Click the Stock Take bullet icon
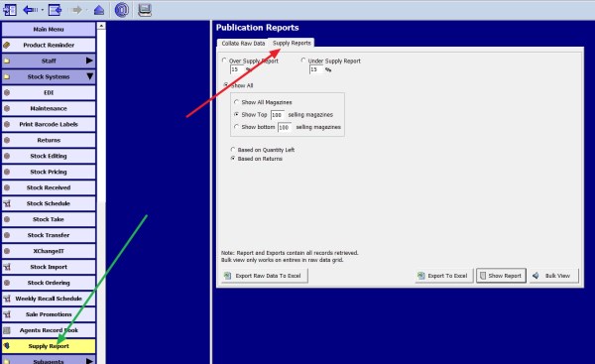The width and height of the screenshot is (595, 364). coord(7,219)
